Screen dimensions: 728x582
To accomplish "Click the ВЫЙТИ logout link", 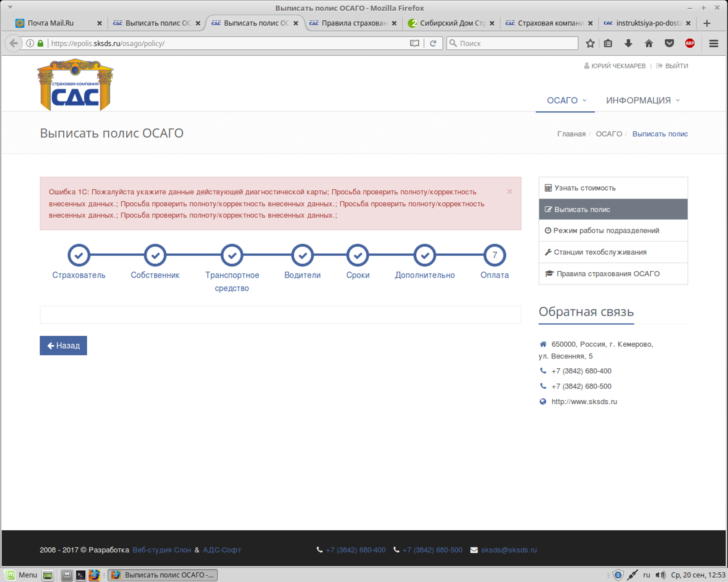I will (x=676, y=66).
